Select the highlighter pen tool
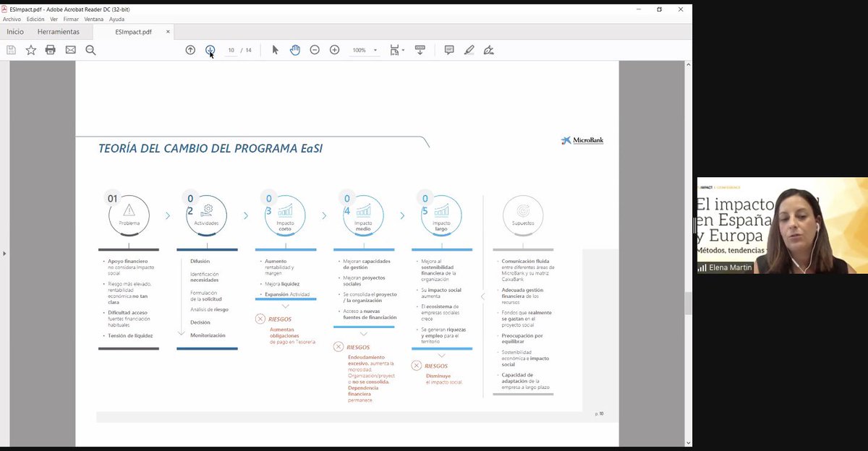The image size is (868, 451). (469, 50)
